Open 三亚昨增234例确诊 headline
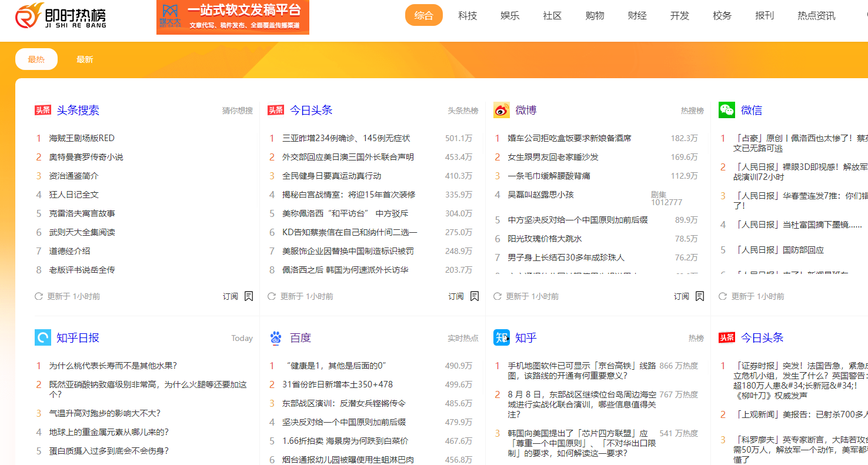 [x=346, y=138]
